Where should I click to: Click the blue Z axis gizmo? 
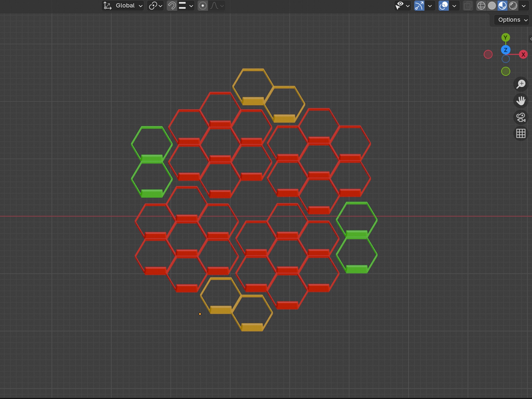coord(505,50)
